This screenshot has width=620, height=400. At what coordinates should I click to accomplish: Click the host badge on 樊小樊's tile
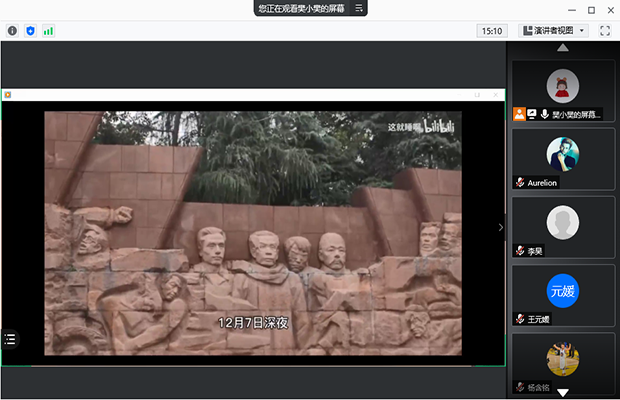[x=519, y=114]
